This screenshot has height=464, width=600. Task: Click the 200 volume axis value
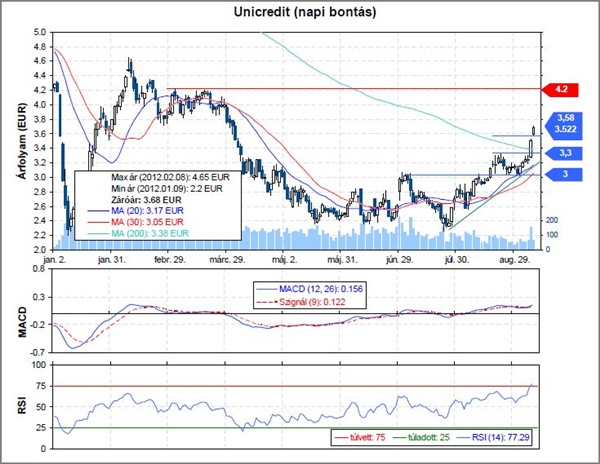[551, 220]
